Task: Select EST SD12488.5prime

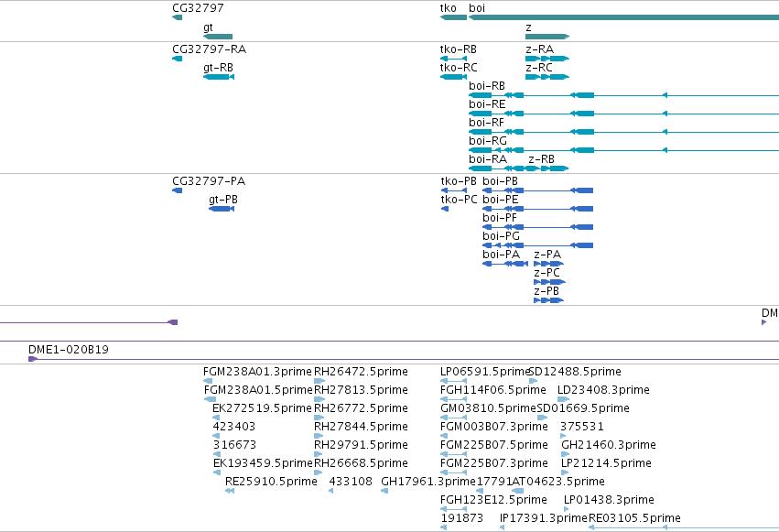Action: pos(534,381)
